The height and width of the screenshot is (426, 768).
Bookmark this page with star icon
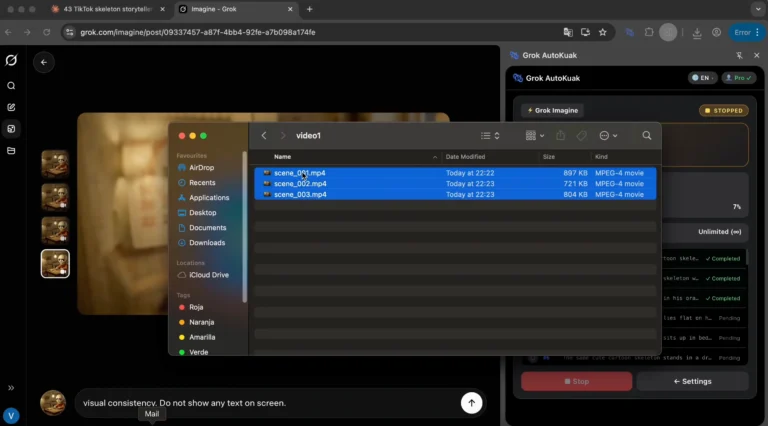point(602,32)
